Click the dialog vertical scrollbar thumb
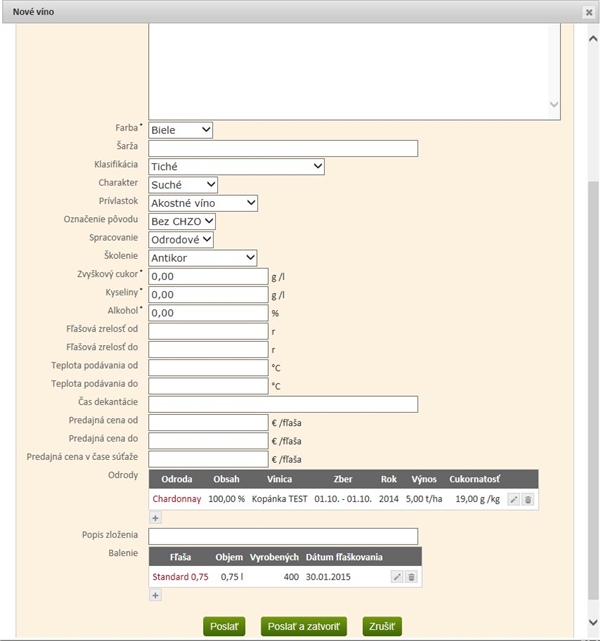The width and height of the screenshot is (600, 641). click(x=593, y=390)
